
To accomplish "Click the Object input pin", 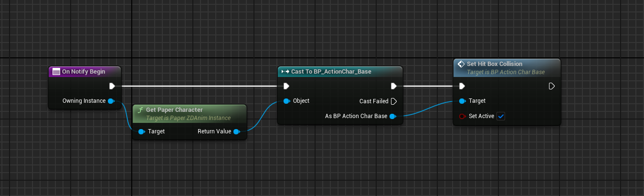I will coord(286,101).
